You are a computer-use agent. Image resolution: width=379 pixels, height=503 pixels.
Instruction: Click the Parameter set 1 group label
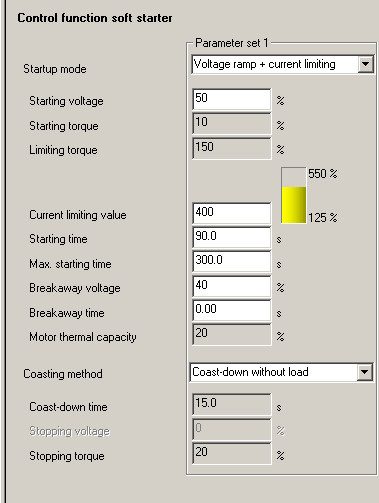[231, 43]
